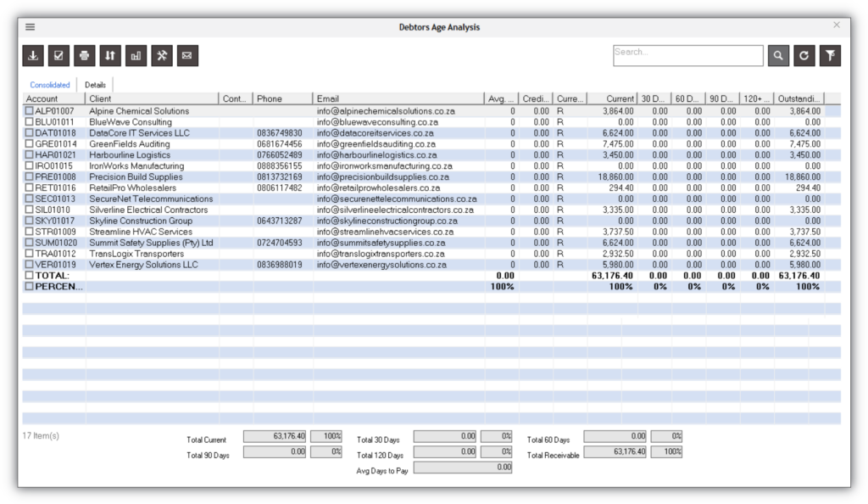Click the filter funnel icon
The width and height of the screenshot is (868, 504).
click(831, 55)
